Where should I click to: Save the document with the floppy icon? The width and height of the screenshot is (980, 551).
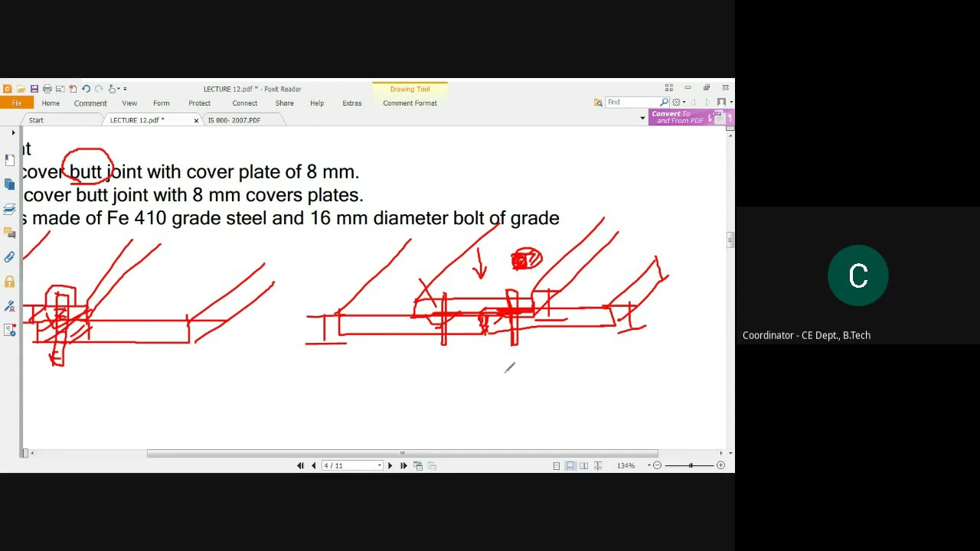(x=34, y=89)
